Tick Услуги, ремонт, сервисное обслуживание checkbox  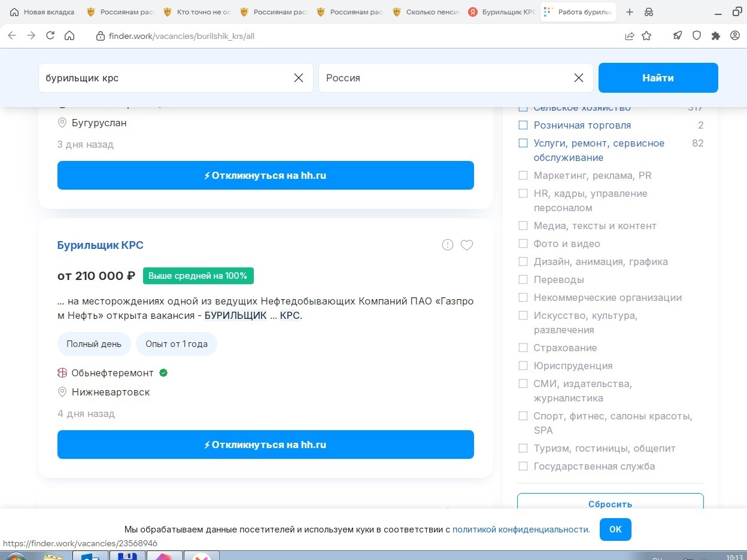[x=523, y=143]
